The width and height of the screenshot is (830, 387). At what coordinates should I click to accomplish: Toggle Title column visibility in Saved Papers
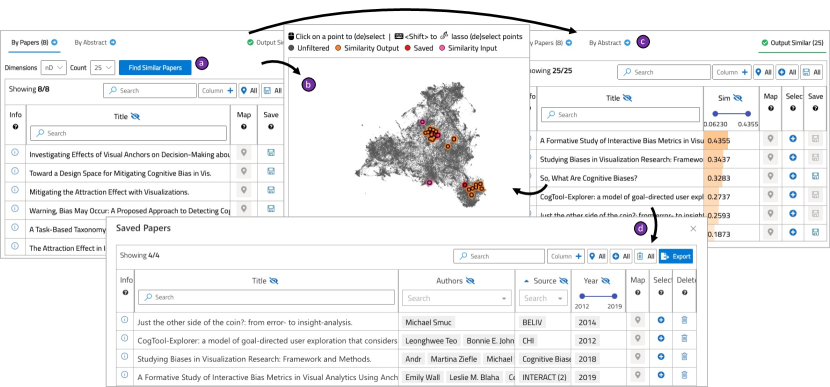273,281
